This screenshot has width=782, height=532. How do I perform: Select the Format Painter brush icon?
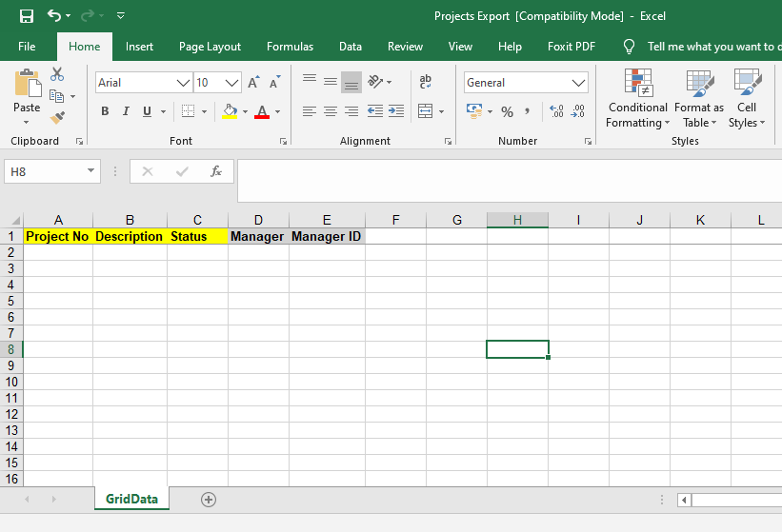pos(57,118)
